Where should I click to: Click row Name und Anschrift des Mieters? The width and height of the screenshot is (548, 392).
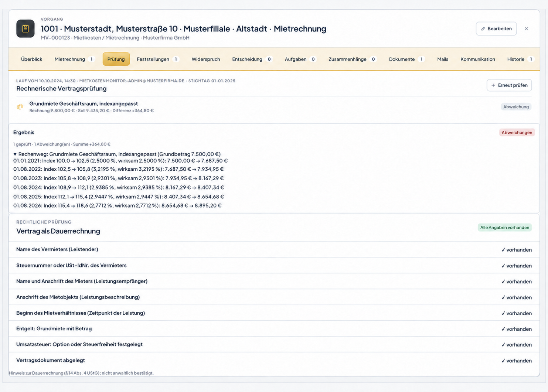274,282
